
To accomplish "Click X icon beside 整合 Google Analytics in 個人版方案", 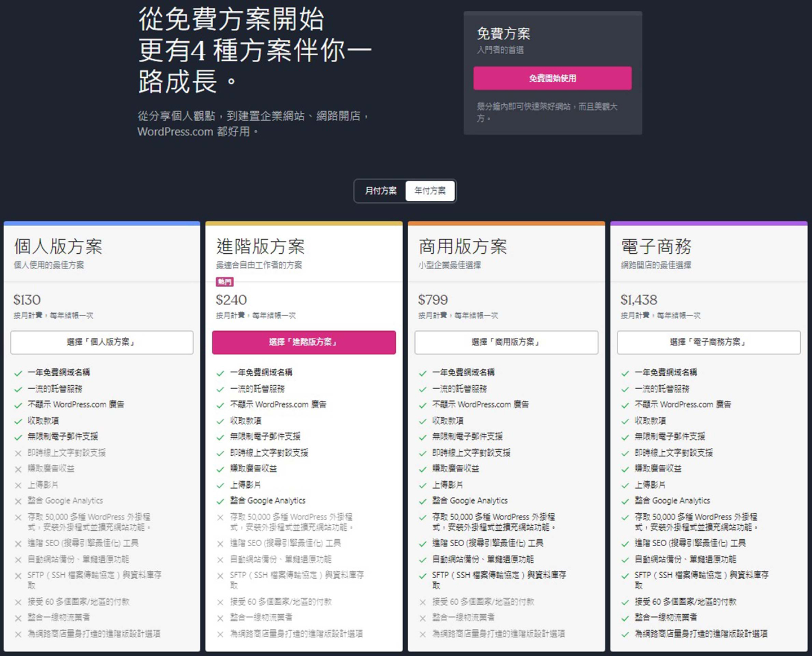I will (x=18, y=501).
